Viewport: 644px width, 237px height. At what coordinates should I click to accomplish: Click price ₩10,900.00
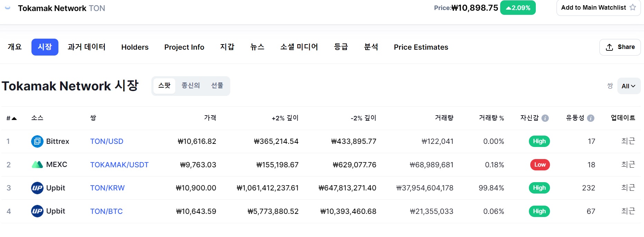click(196, 188)
